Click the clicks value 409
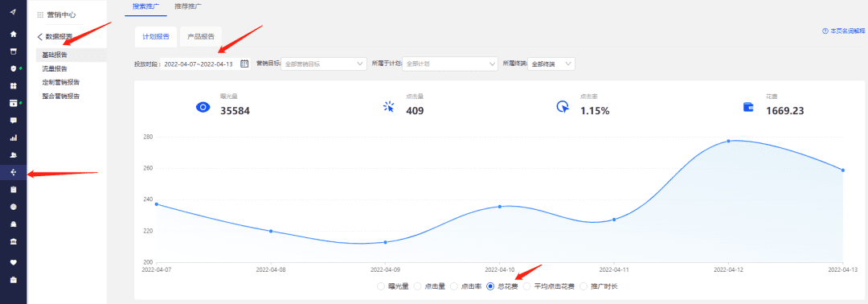 click(415, 111)
